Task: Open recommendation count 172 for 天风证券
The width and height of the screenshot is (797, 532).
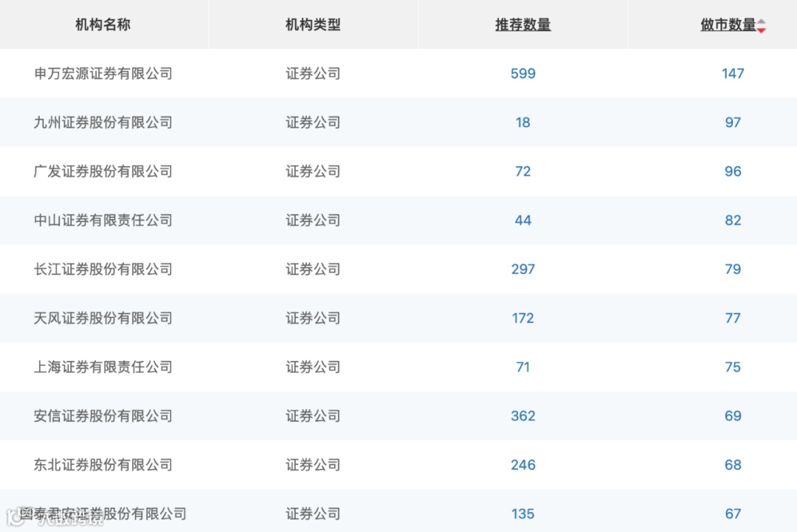Action: tap(523, 318)
